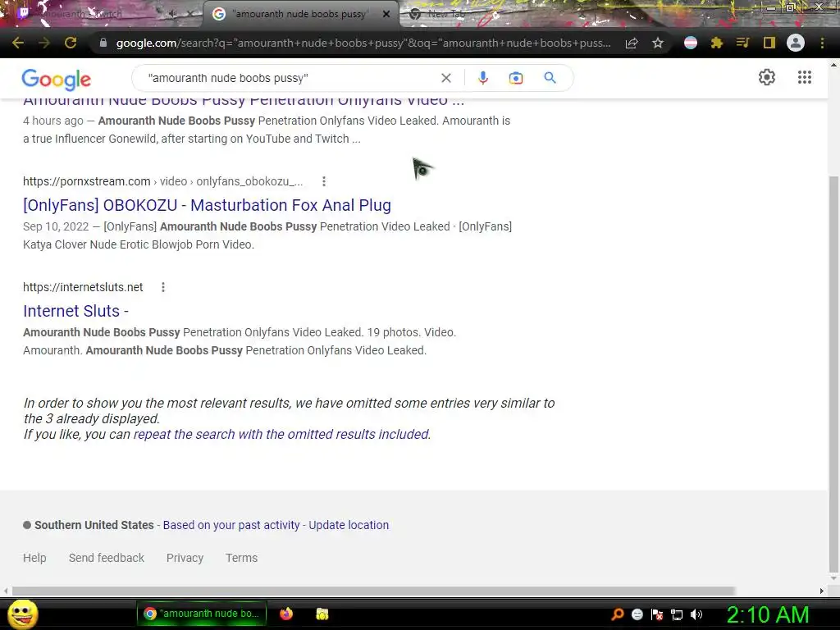840x630 pixels.
Task: Open the Send feedback footer link
Action: click(106, 558)
